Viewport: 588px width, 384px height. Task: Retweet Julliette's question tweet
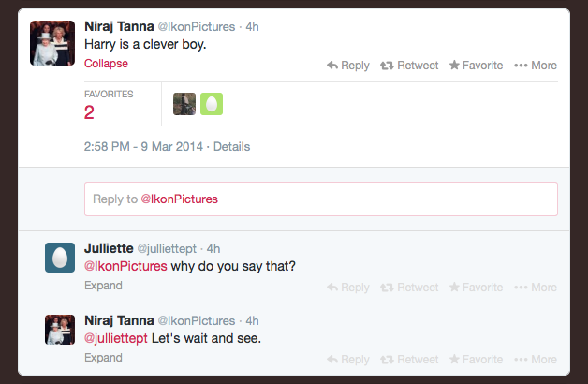(x=409, y=288)
